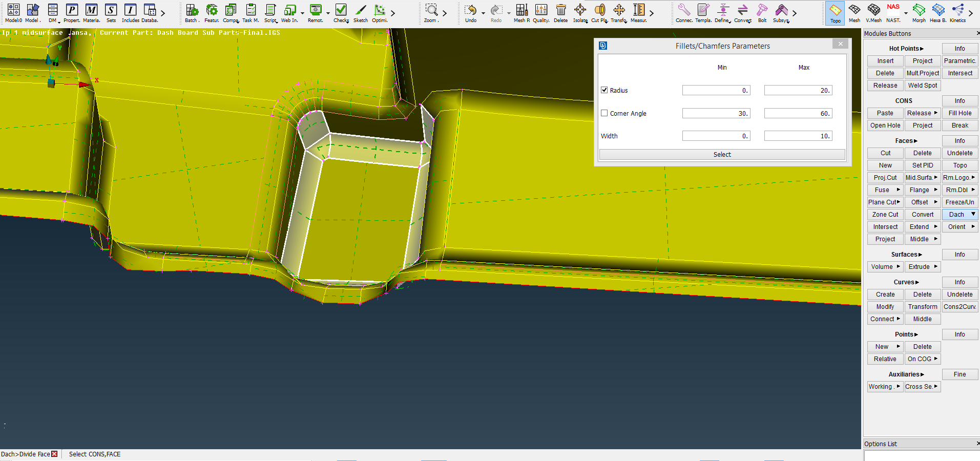The width and height of the screenshot is (980, 461).
Task: Enable the Radius checkbox
Action: tap(604, 90)
